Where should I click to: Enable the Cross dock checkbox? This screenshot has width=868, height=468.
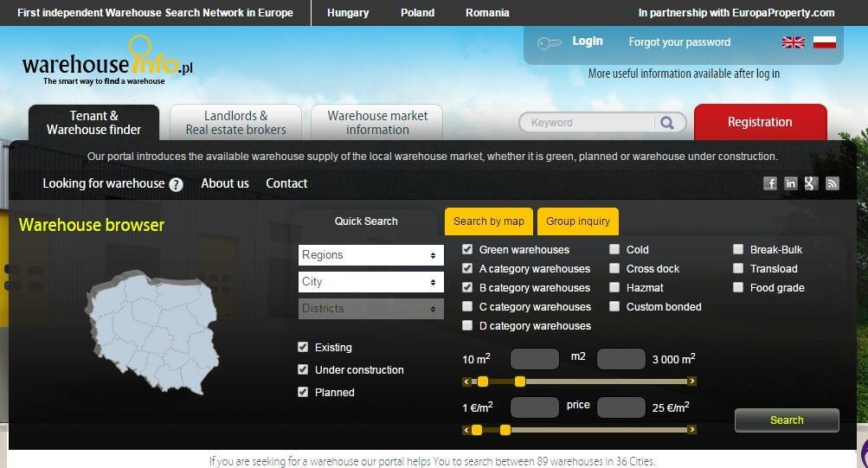(x=614, y=268)
